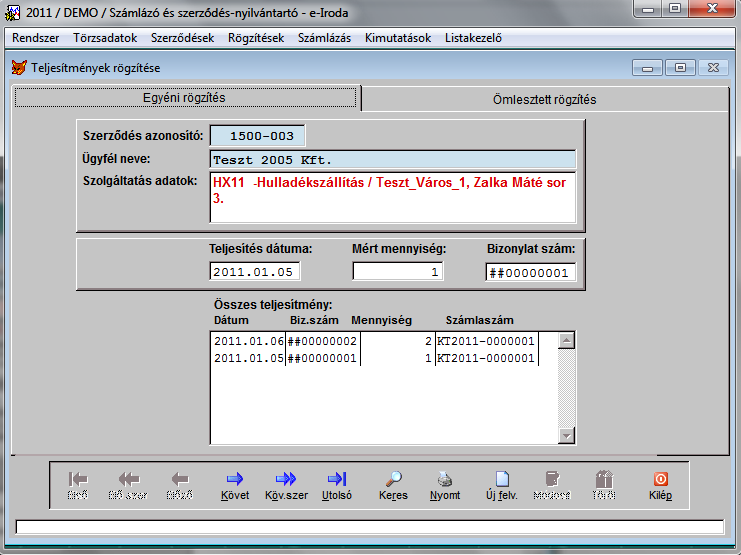Click the Mért mennyiség quantity field
The image size is (741, 555).
tap(397, 272)
